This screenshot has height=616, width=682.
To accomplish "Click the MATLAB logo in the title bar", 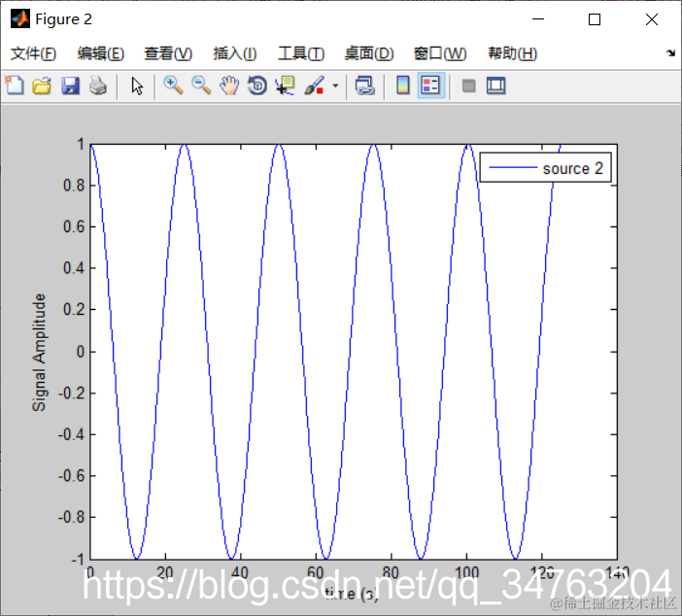I will tap(20, 18).
